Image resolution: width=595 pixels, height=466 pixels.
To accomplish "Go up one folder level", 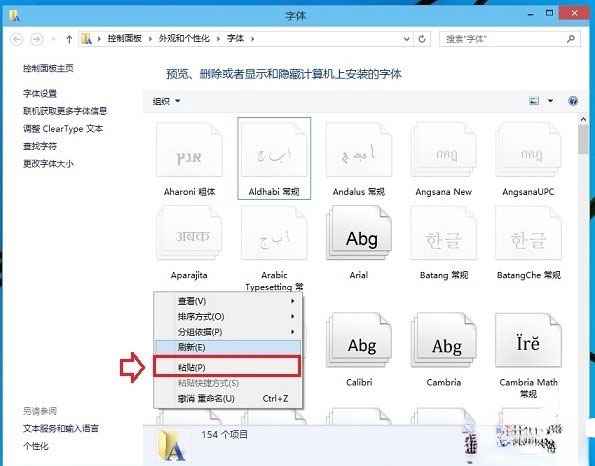I will pyautogui.click(x=69, y=39).
